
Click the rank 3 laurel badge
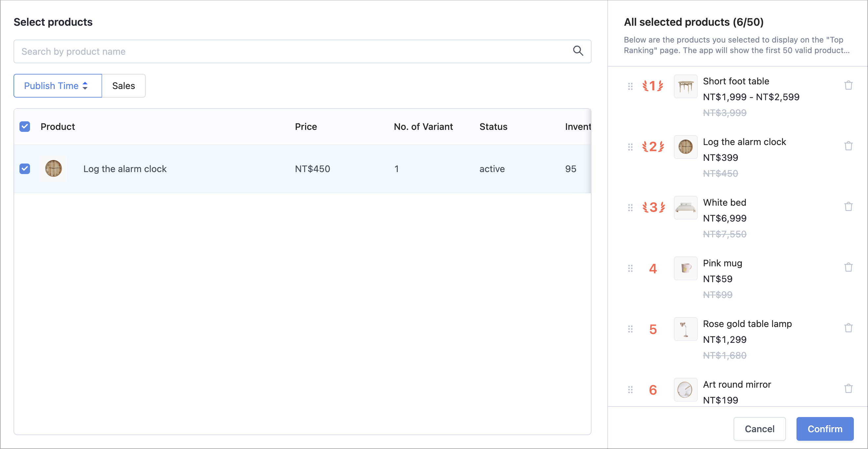tap(653, 207)
